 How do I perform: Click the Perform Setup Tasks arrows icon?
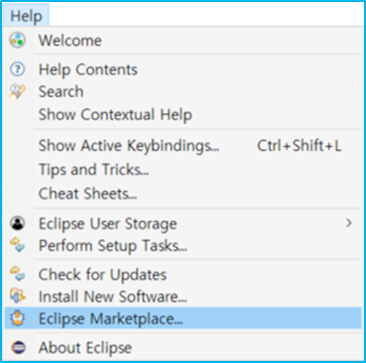tap(17, 245)
